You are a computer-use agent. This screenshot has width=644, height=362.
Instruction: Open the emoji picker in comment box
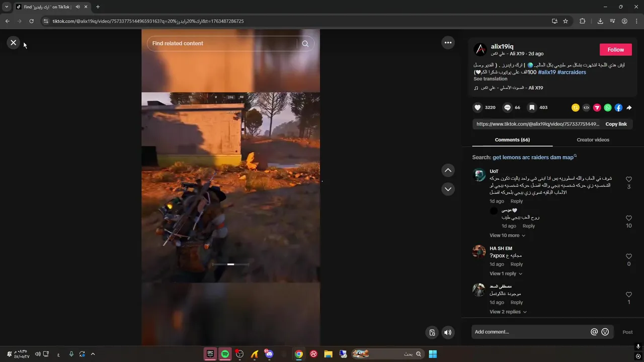[x=605, y=332]
